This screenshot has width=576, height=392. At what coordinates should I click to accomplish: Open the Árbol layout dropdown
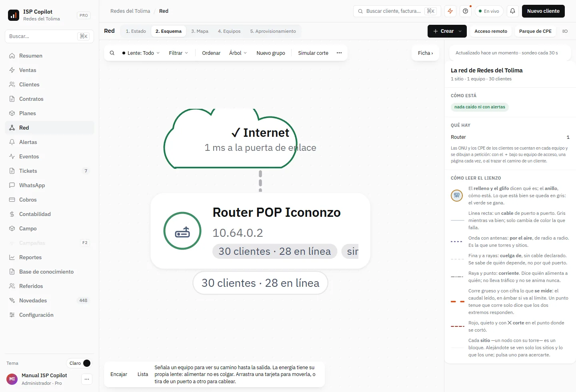point(238,53)
